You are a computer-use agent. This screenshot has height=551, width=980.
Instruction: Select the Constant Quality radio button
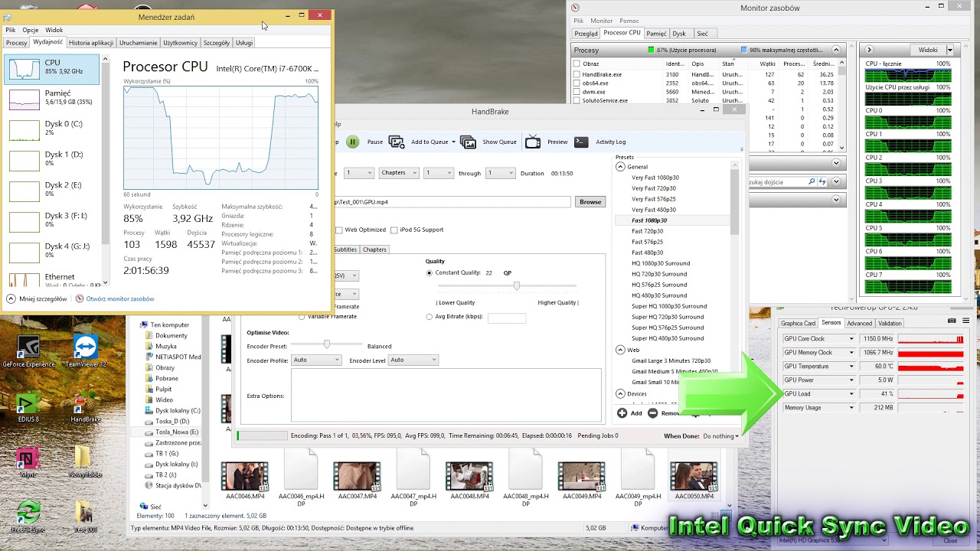click(x=430, y=272)
